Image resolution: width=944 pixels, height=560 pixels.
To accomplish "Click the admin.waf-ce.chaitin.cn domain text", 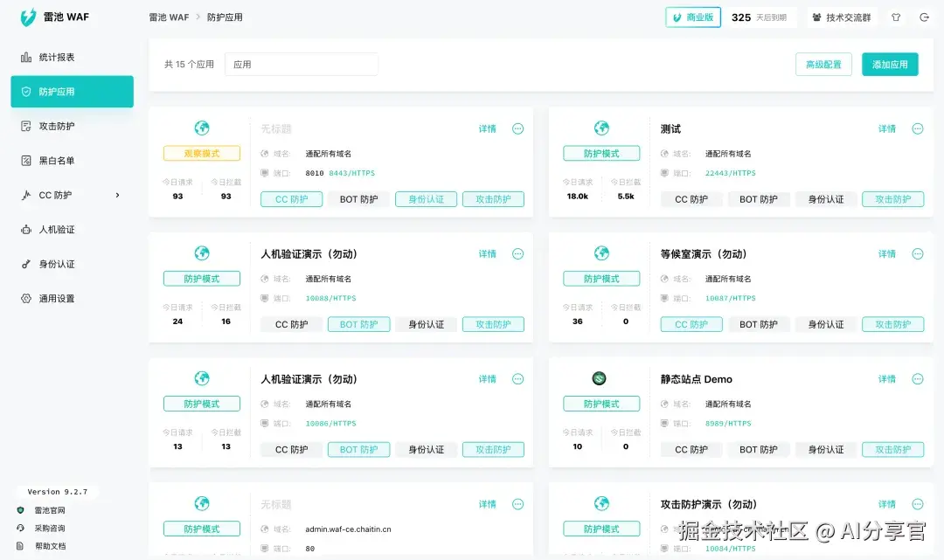I will 348,529.
